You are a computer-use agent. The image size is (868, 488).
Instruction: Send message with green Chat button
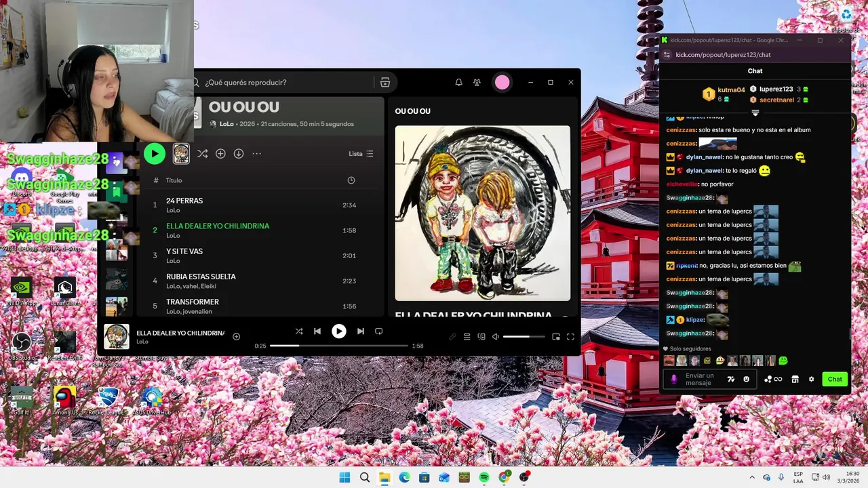click(835, 380)
